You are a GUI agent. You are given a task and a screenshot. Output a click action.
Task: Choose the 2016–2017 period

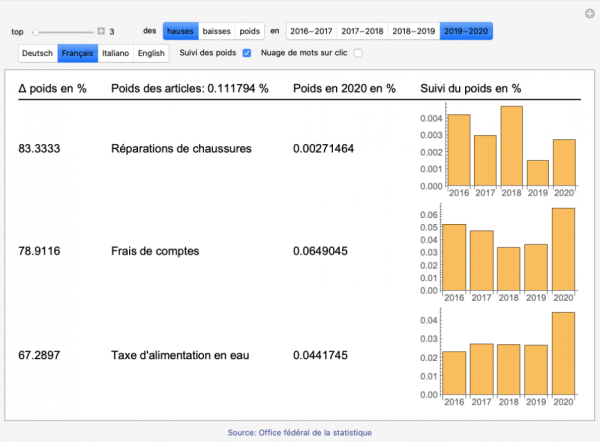click(x=310, y=32)
